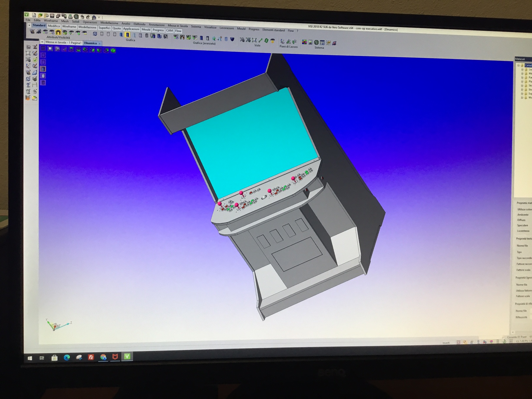Click the refresh graphics icon in the Grafica group
532x399 pixels.
95,34
